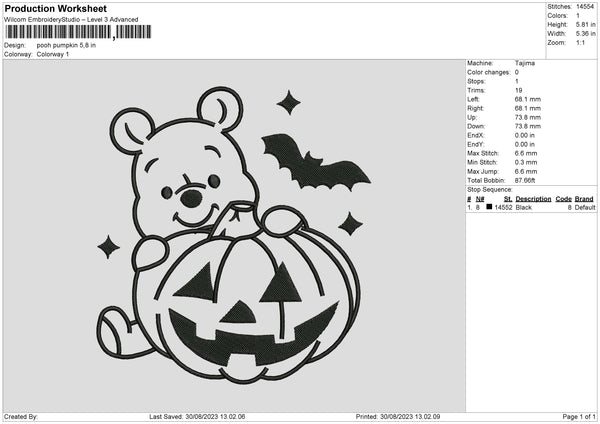Click the pumpkin's mouth in the design
600x424 pixels.
[253, 335]
